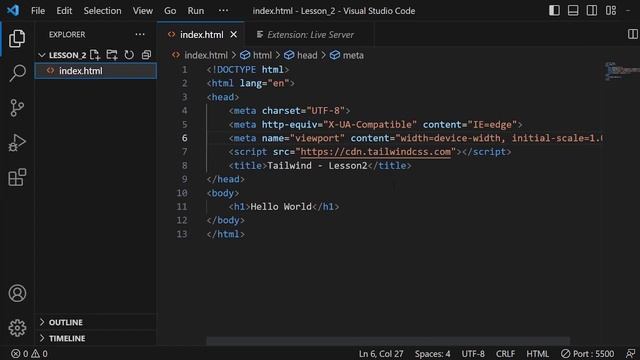Open the Run and Debug view
The height and width of the screenshot is (360, 640).
[x=17, y=142]
